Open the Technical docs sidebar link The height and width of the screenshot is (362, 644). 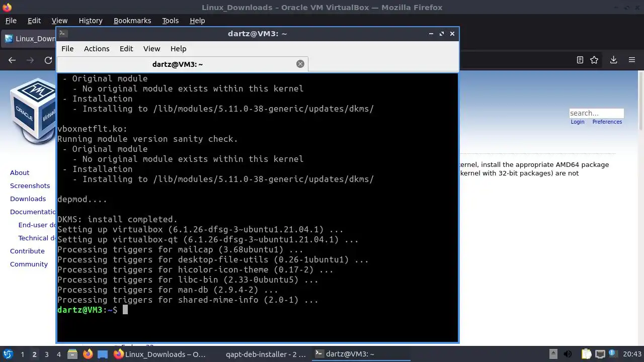37,238
